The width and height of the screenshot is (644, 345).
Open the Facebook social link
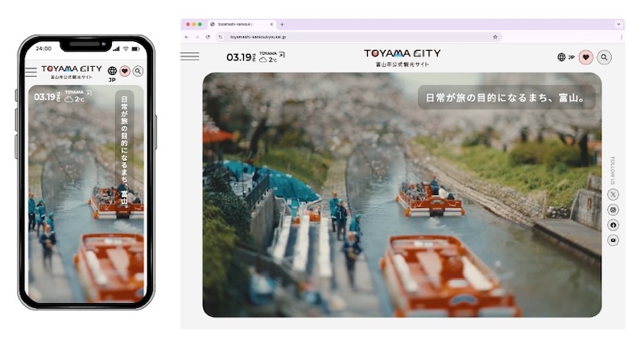pyautogui.click(x=613, y=225)
